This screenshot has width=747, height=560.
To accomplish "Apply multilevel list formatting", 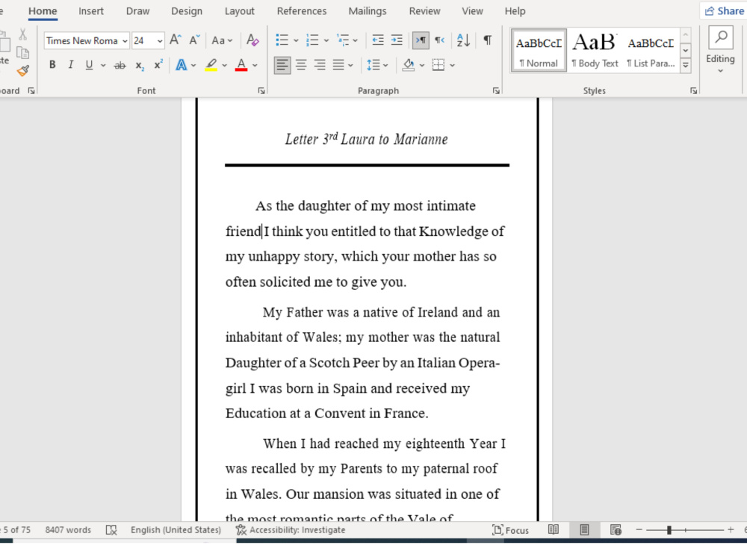I will click(x=343, y=40).
